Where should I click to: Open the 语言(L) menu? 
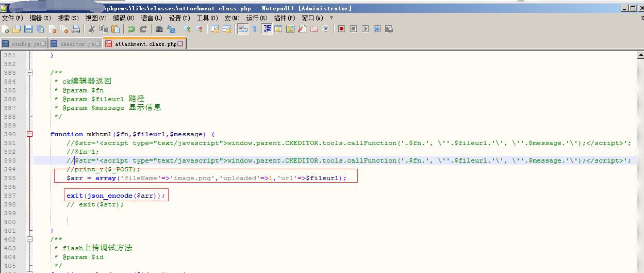click(152, 18)
